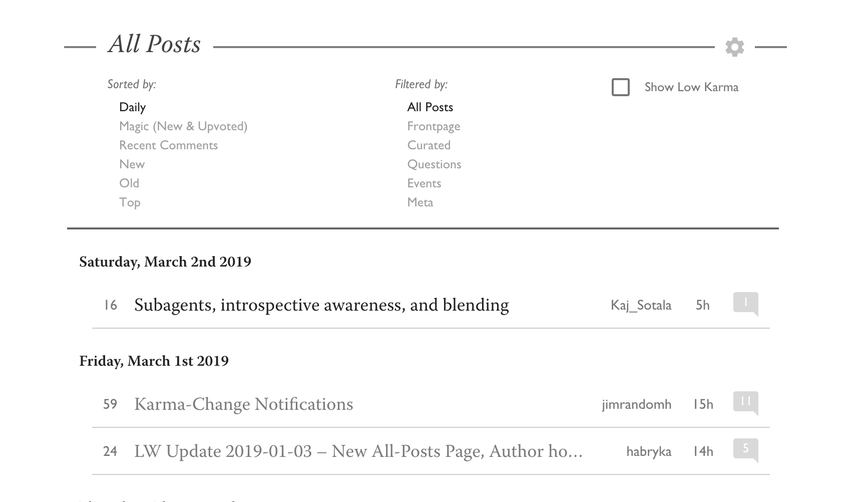Enable the Show Low Karma checkbox
The image size is (868, 502).
(621, 87)
